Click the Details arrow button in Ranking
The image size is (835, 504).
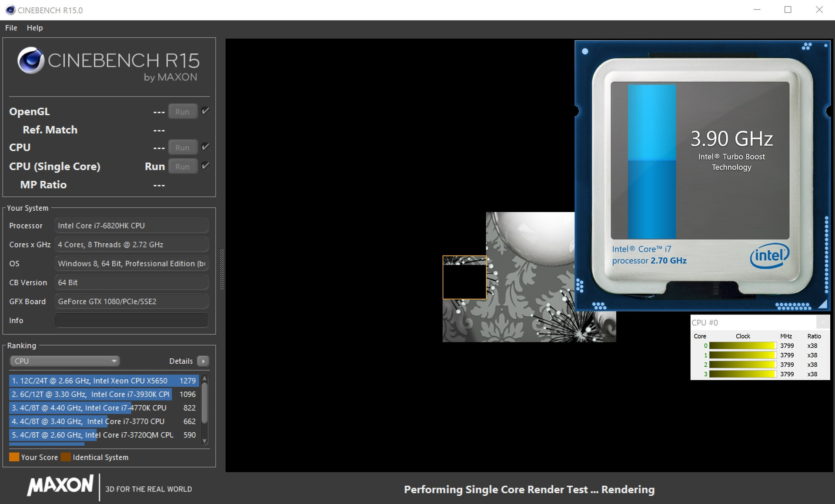click(x=203, y=361)
